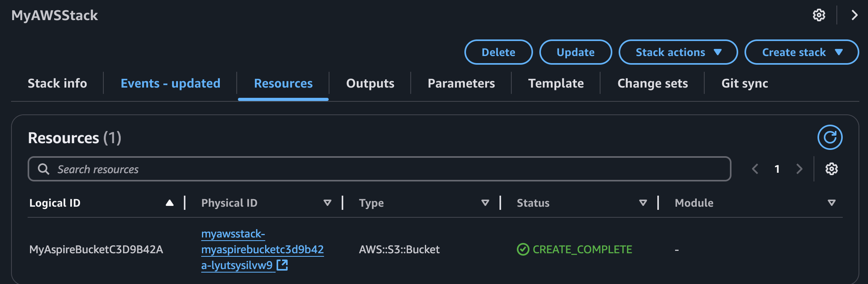Open external link icon beside bucket ID
Screen dimensions: 868x284
(x=282, y=265)
